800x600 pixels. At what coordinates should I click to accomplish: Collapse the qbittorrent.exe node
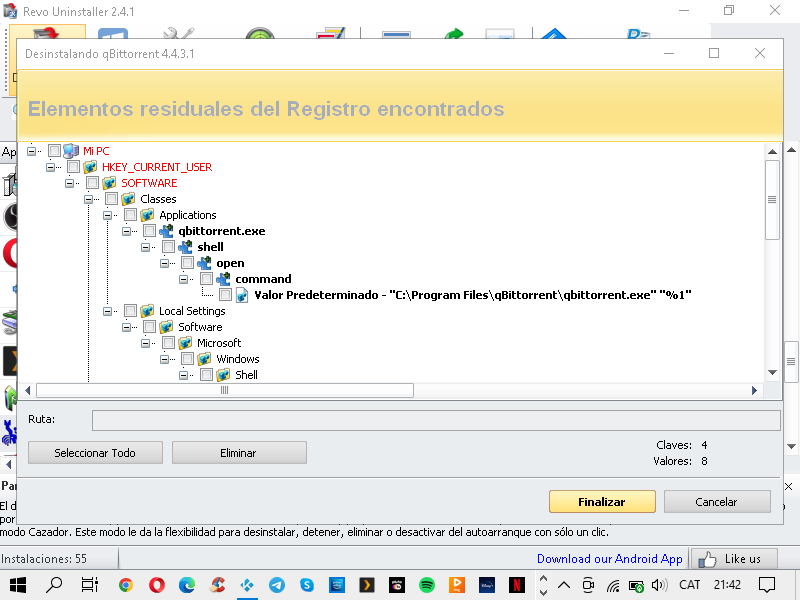pyautogui.click(x=127, y=231)
